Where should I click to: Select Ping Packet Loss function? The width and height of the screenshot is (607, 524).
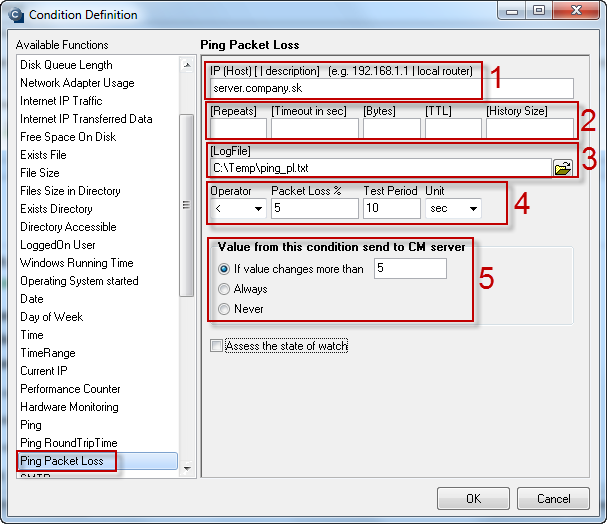pyautogui.click(x=97, y=461)
